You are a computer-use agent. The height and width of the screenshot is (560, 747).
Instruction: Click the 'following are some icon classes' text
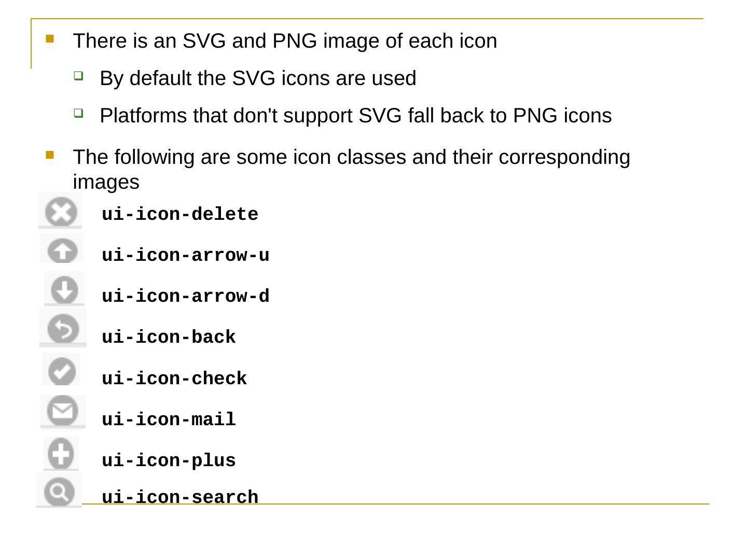[x=351, y=157]
